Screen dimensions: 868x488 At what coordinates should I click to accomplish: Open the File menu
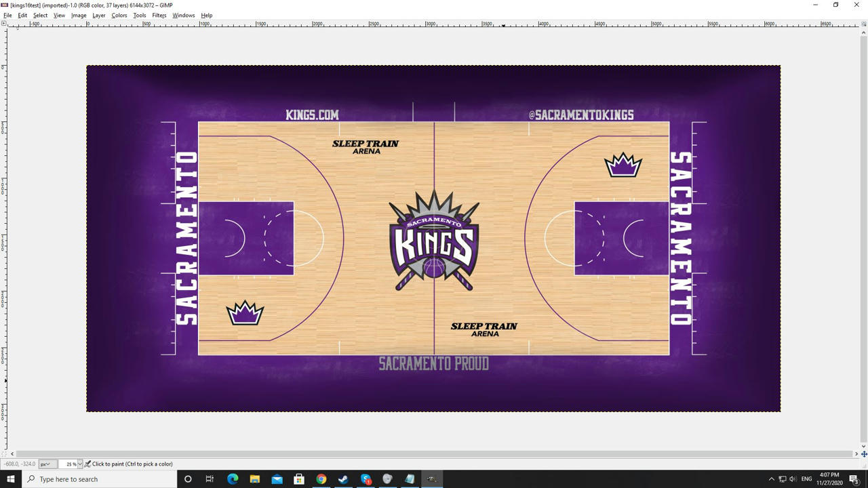click(x=7, y=15)
